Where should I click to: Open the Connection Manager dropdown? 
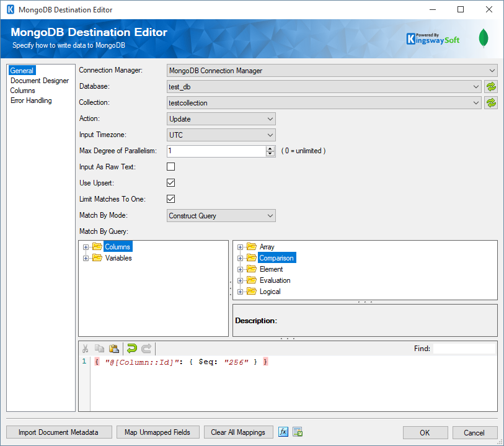pyautogui.click(x=332, y=71)
